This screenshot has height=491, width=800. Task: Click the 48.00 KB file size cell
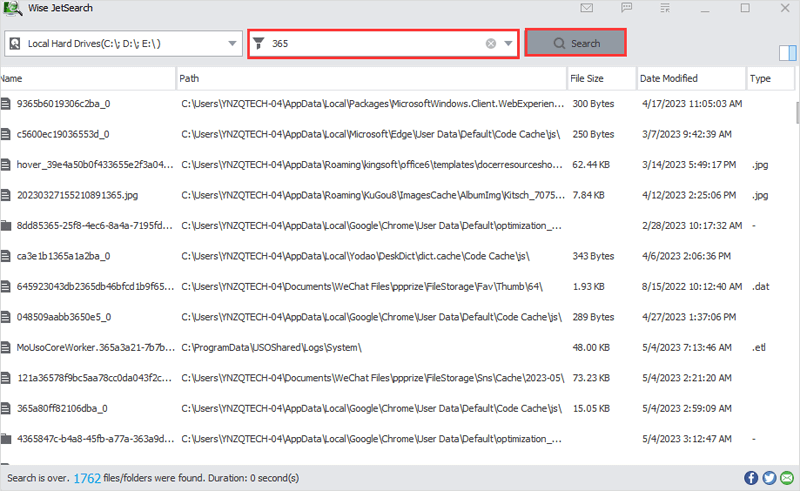pyautogui.click(x=591, y=348)
